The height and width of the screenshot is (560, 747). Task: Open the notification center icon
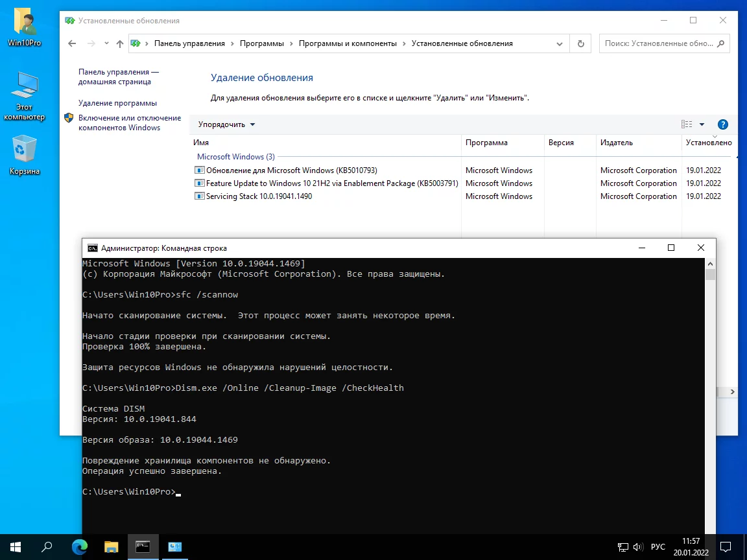[726, 546]
